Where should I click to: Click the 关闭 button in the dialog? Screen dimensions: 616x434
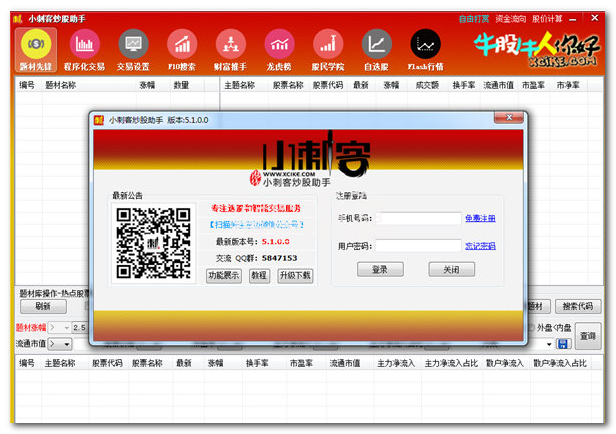[451, 269]
